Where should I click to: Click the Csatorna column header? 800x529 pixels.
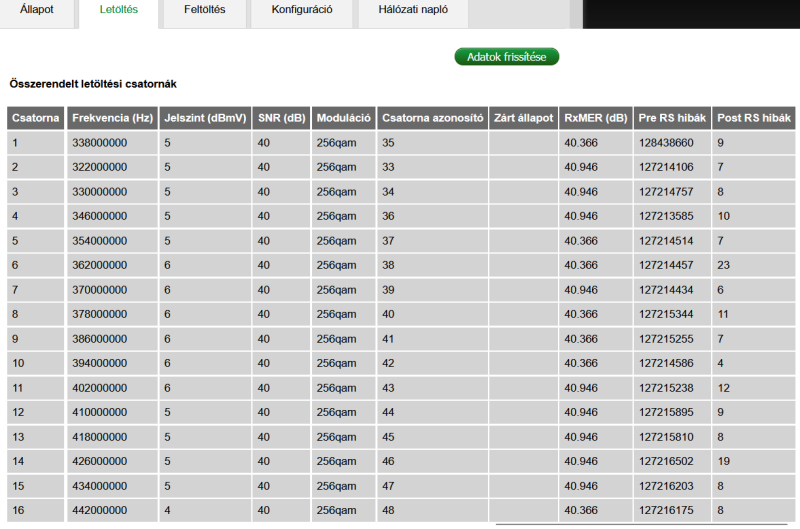(36, 118)
